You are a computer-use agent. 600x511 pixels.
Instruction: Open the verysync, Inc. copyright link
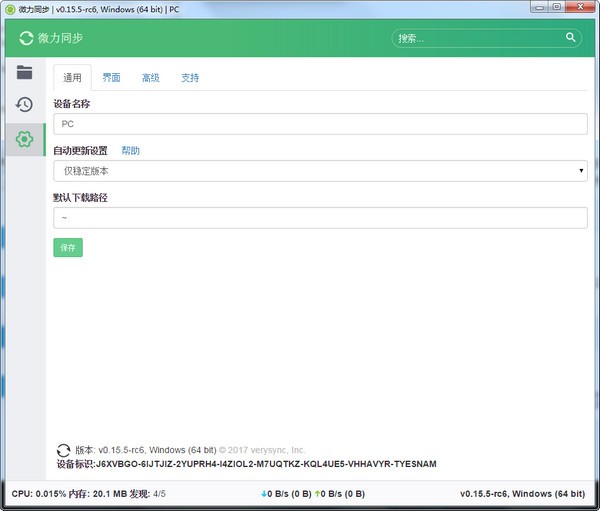pyautogui.click(x=274, y=450)
